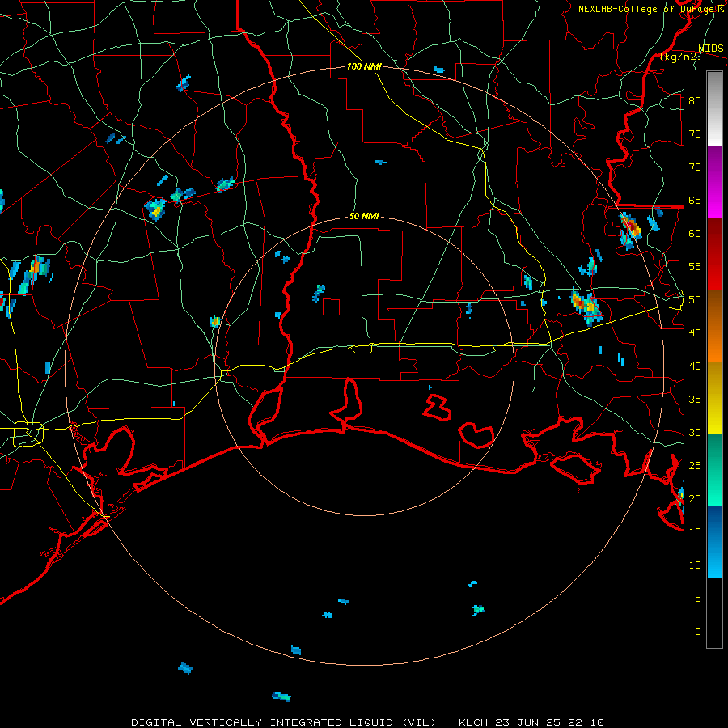Click the 70 value on the color scale
Image resolution: width=728 pixels, height=728 pixels.
tap(695, 167)
